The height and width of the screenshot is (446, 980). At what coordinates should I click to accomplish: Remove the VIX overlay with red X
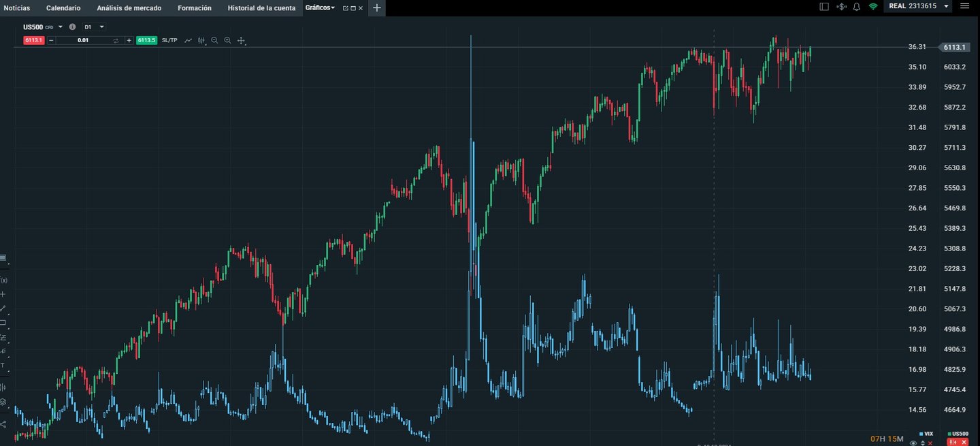pyautogui.click(x=930, y=443)
